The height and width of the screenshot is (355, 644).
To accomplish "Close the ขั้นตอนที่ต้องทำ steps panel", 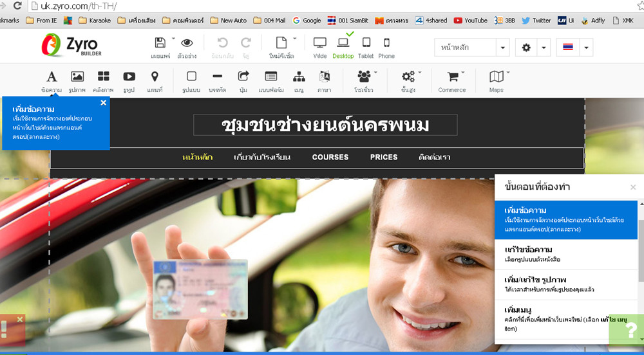I will (633, 187).
